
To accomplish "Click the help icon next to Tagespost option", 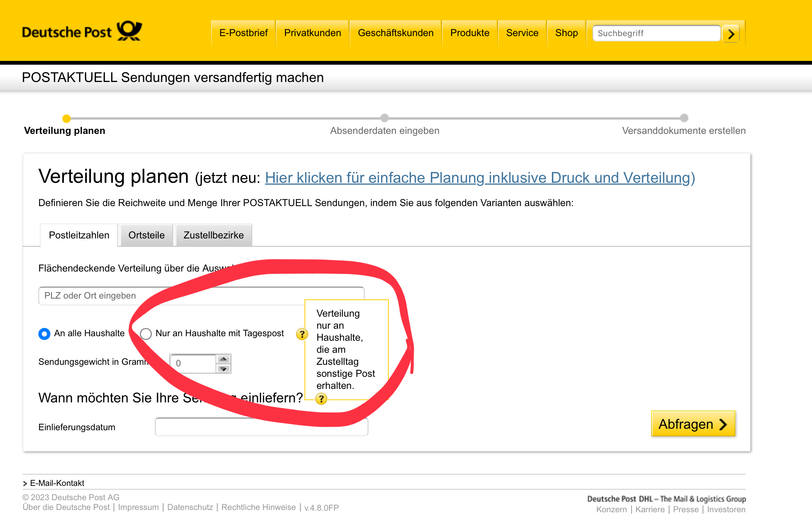I will click(x=302, y=334).
